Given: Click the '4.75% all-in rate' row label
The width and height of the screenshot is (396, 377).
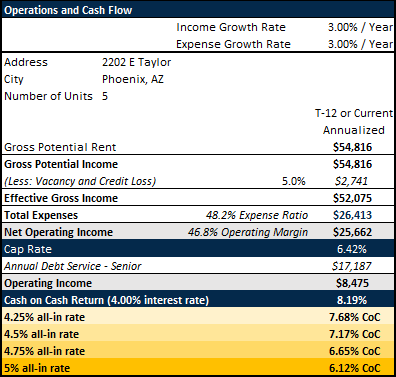Looking at the screenshot, I should [x=44, y=351].
